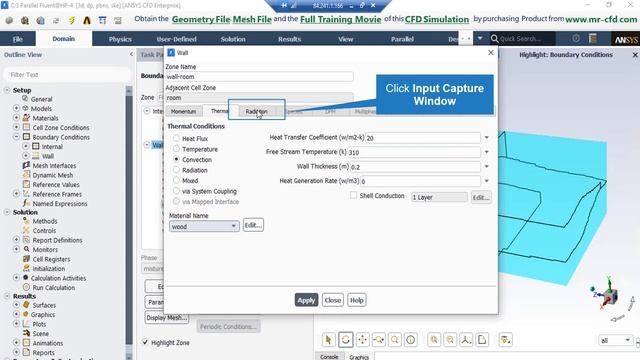
Task: Click the gray sphere icon in top toolbar
Action: pyautogui.click(x=9, y=20)
